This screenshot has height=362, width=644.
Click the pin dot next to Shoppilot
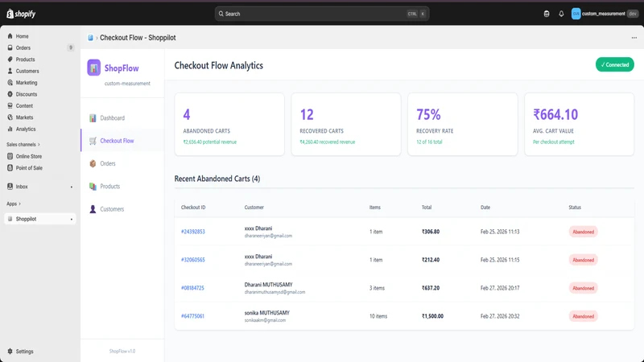click(x=72, y=219)
